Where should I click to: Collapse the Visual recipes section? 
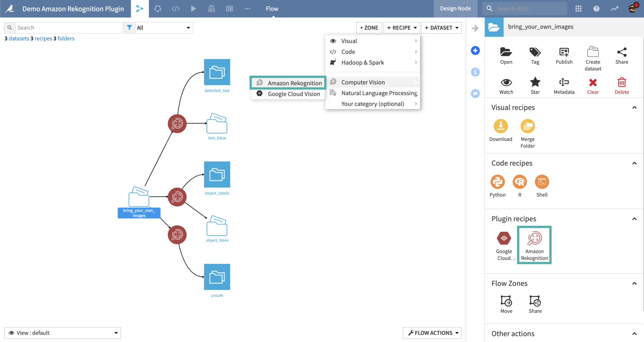click(634, 108)
